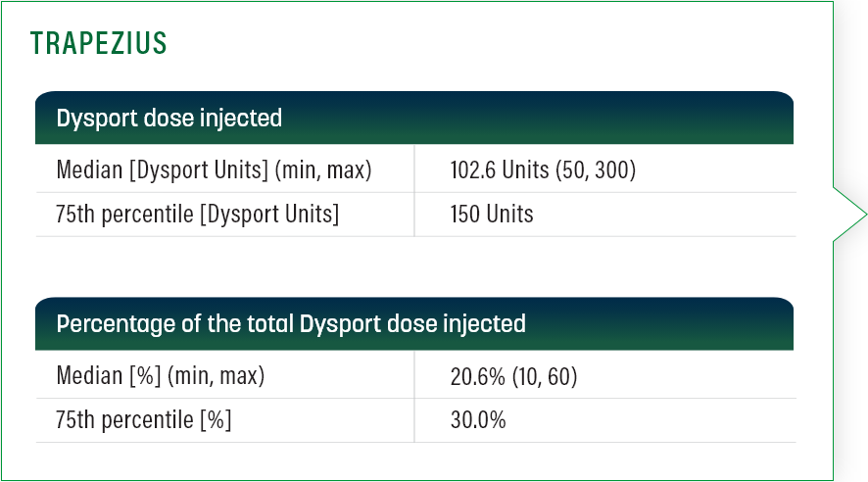Viewport: 868px width, 482px height.
Task: Click the '102.6 Units' median value
Action: coord(500,170)
